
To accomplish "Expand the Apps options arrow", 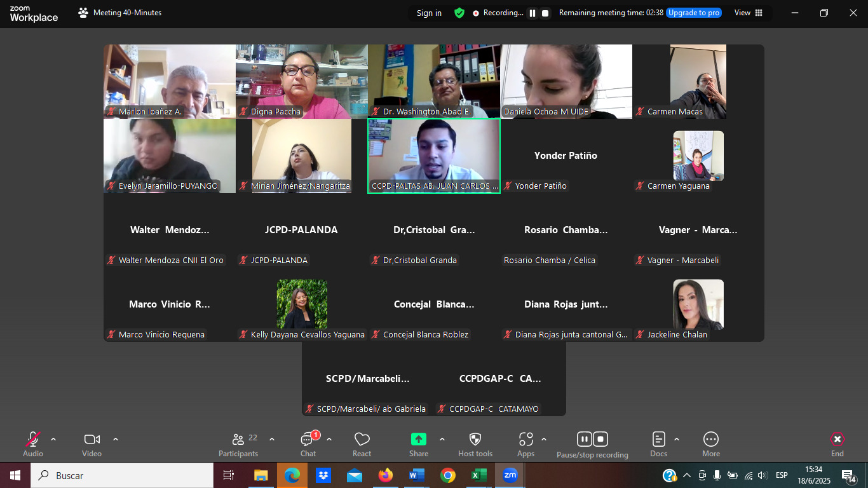I will (x=544, y=439).
